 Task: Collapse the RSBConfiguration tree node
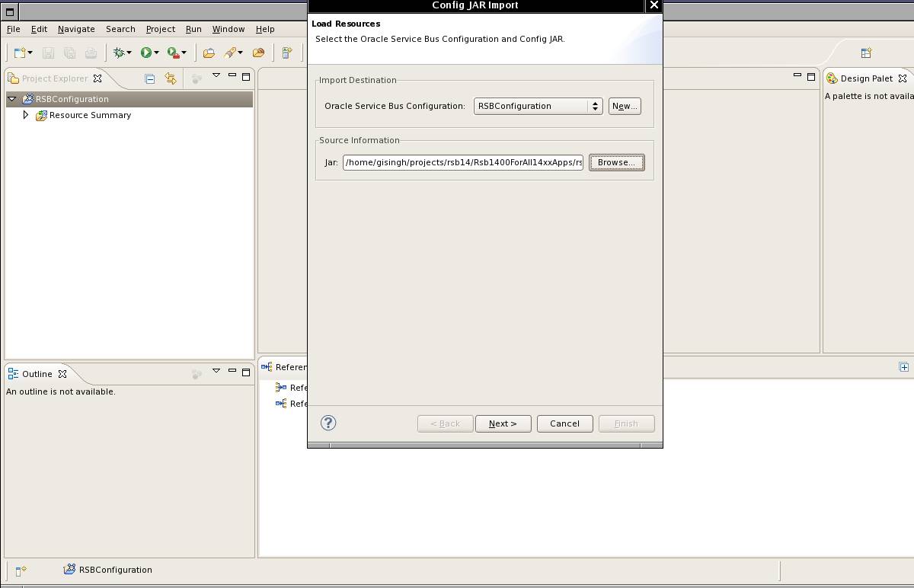12,99
